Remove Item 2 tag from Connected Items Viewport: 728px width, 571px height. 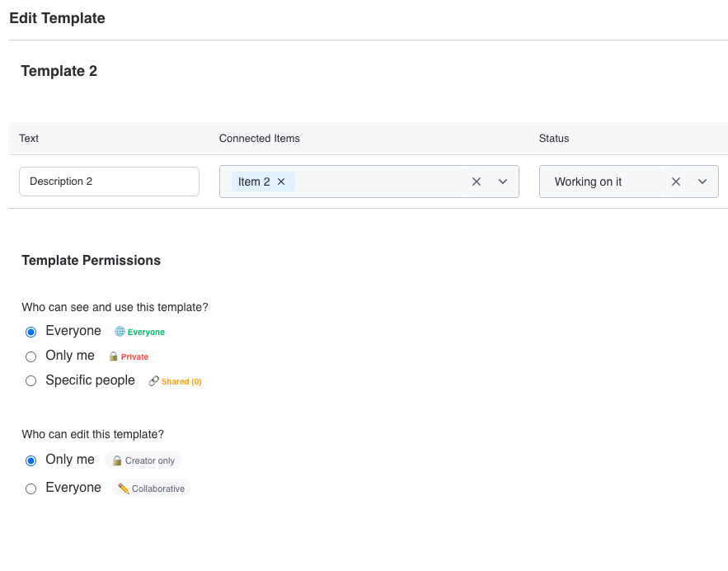pos(281,182)
